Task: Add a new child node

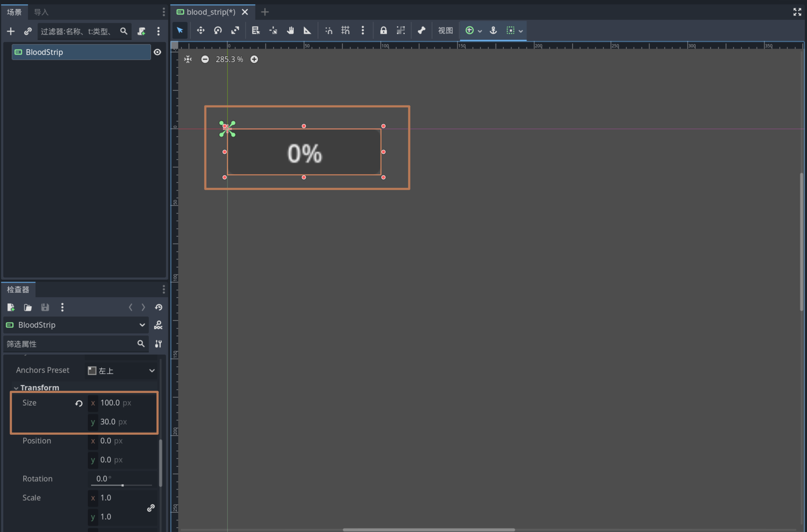Action: pyautogui.click(x=11, y=31)
